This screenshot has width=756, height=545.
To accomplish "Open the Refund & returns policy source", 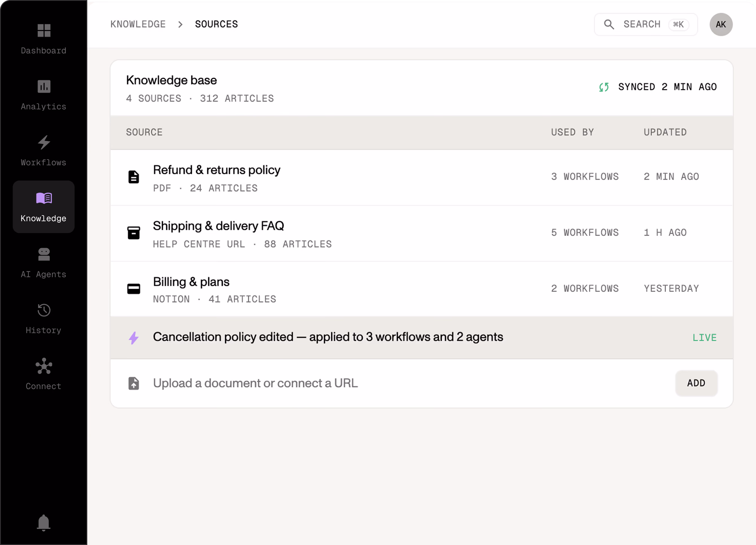I will [217, 170].
